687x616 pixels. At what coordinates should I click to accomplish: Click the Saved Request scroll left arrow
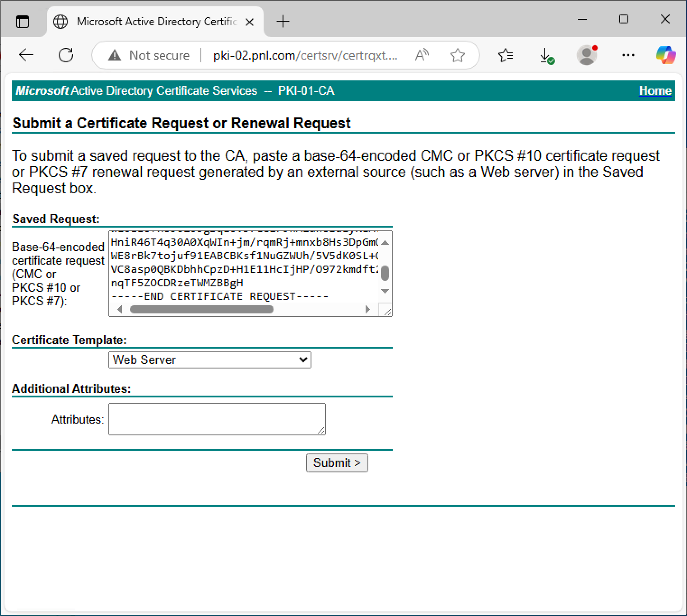120,309
